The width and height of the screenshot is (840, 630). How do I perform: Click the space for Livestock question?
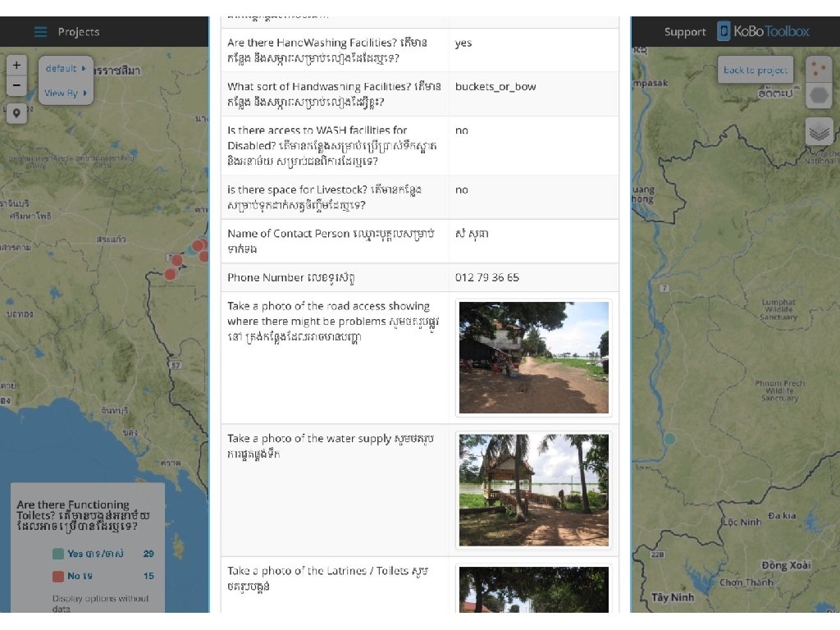click(324, 197)
